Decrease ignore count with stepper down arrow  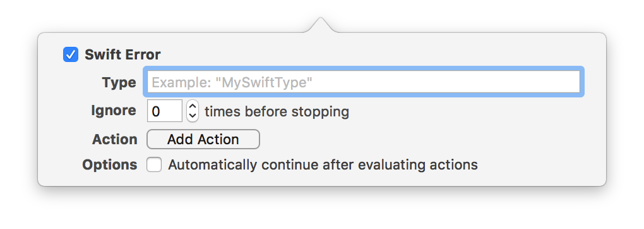[x=193, y=116]
